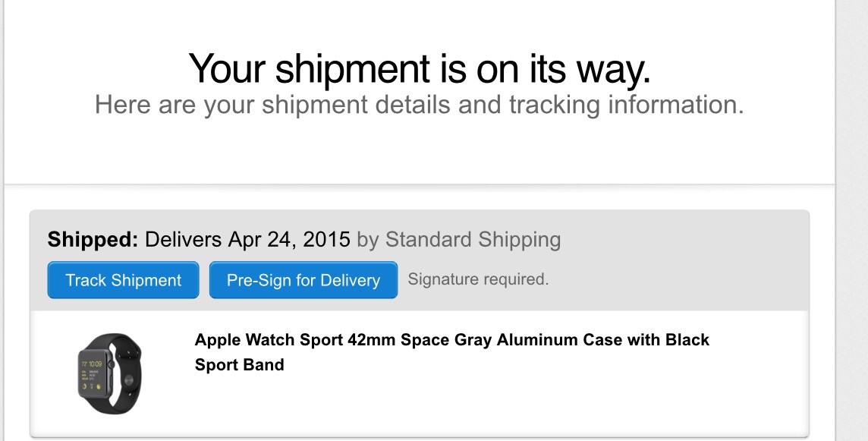Click the bold 'Shipped:' label
Viewport: 868px width, 441px height.
(93, 239)
